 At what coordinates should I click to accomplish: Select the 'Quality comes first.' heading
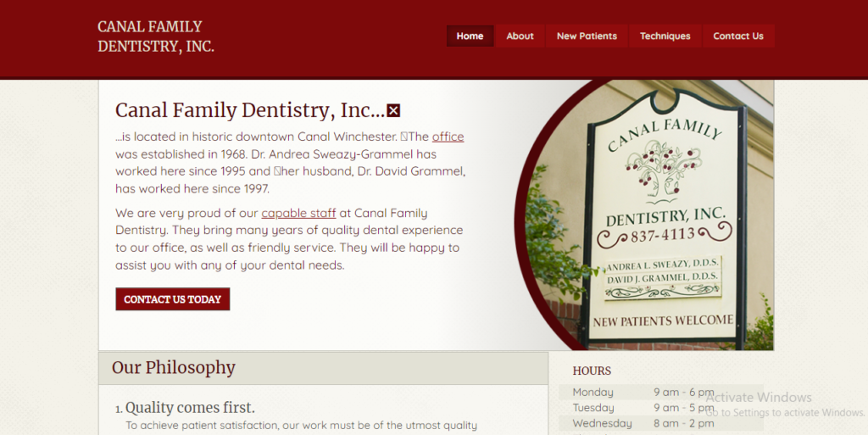tap(190, 408)
